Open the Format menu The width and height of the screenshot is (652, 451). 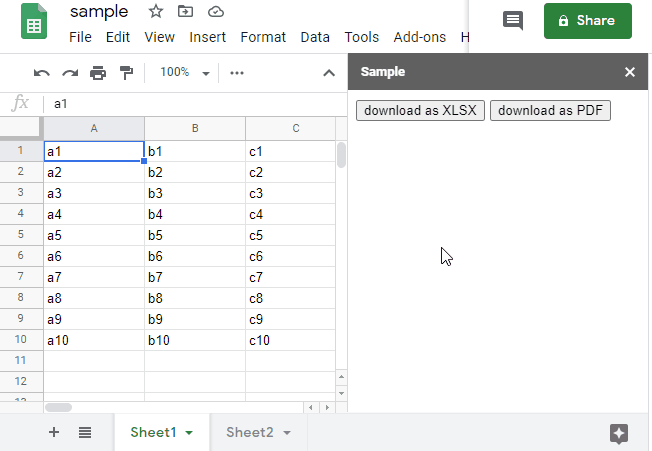pos(263,37)
